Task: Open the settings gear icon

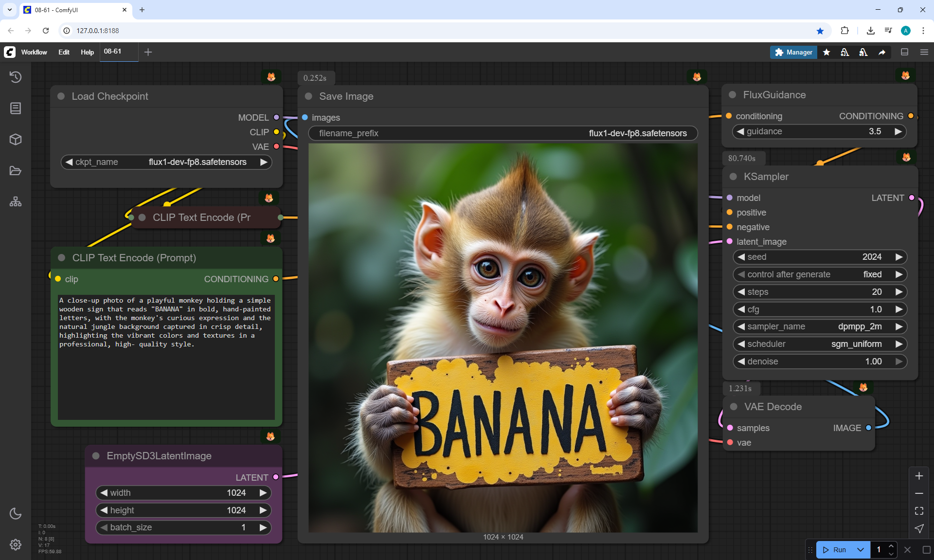Action: pyautogui.click(x=16, y=544)
